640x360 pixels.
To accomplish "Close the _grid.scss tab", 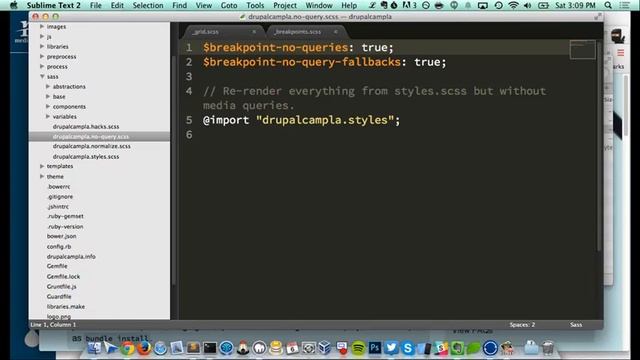I will point(254,32).
